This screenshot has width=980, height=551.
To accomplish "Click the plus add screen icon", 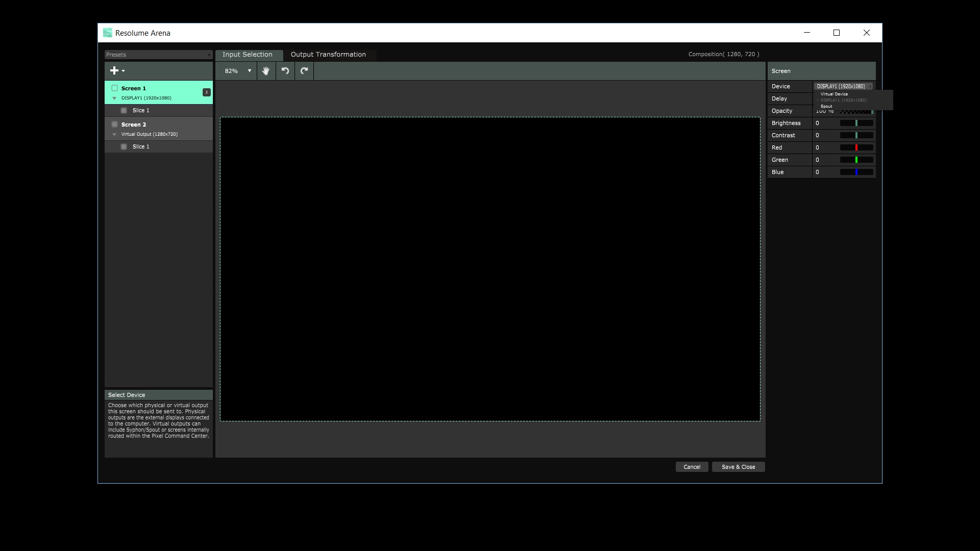I will click(x=114, y=71).
